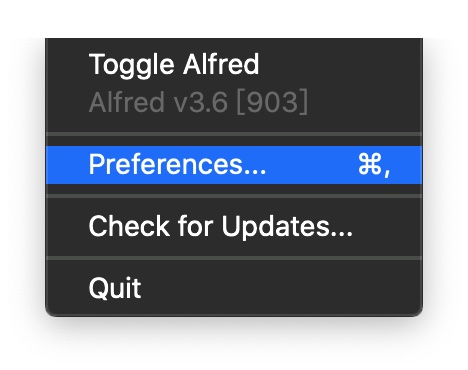Look for new Alfred versions via Check for Updates…
468x370 pixels.
click(234, 227)
